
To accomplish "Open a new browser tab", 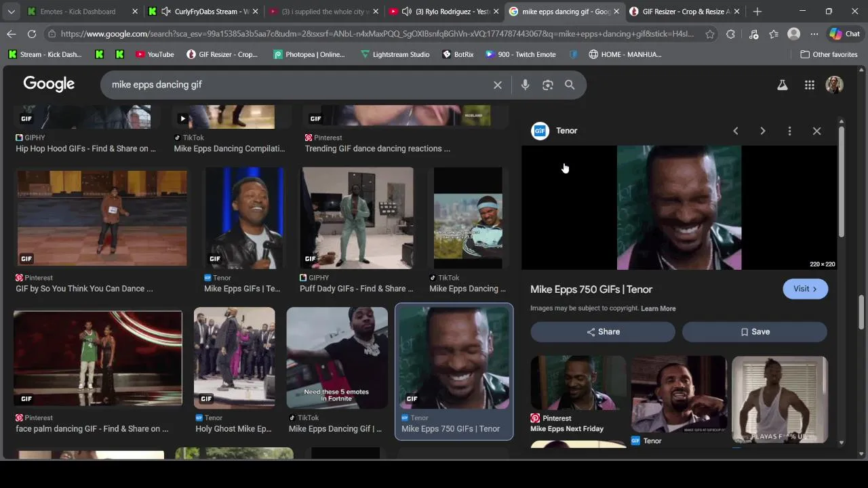I will pos(757,12).
